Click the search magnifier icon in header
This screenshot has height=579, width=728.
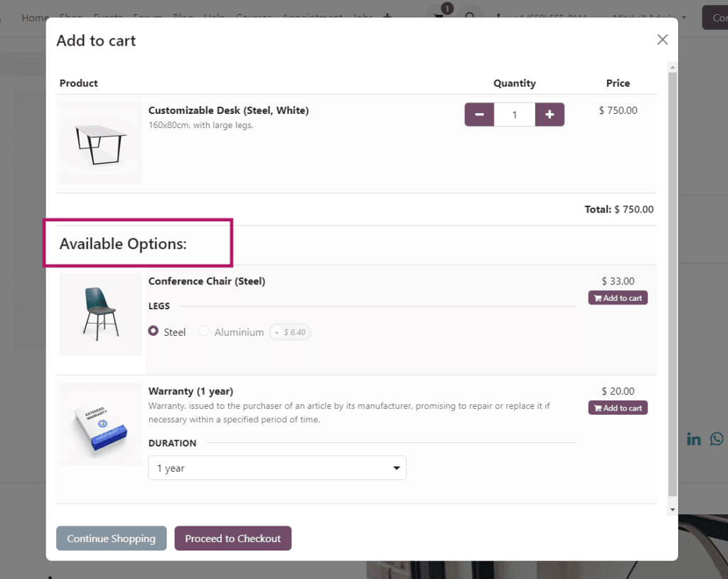(470, 16)
